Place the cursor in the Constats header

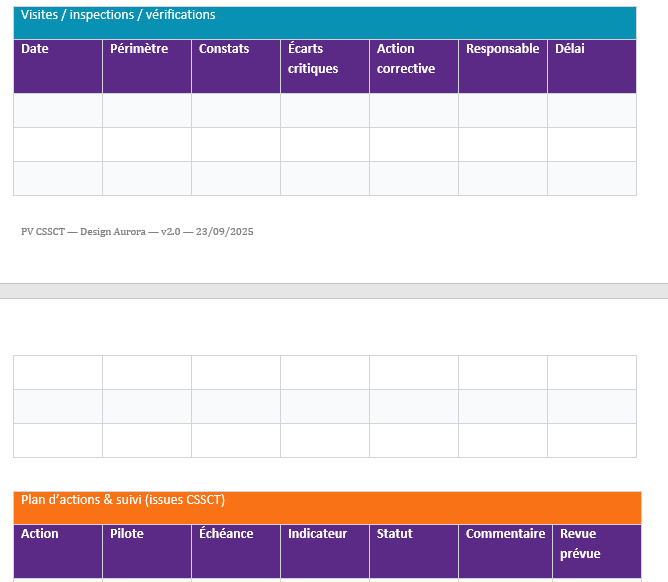[x=235, y=66]
